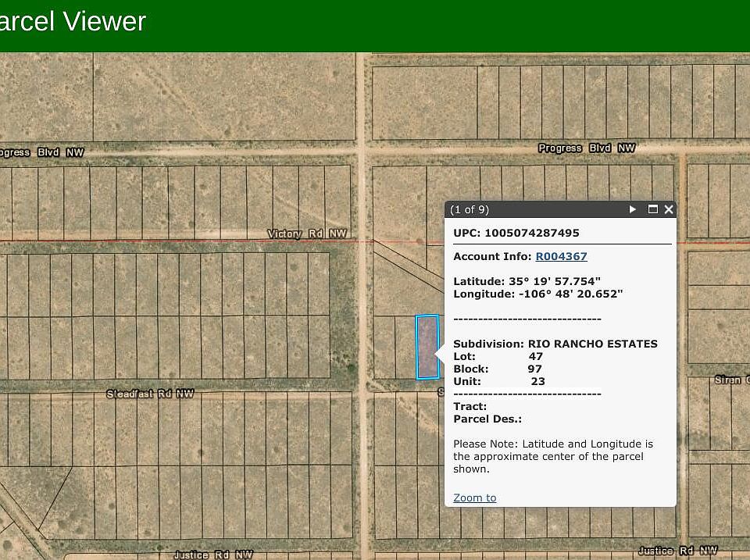Screen dimensions: 750x560
Task: Click the Siren road label at right edge
Action: (x=731, y=380)
